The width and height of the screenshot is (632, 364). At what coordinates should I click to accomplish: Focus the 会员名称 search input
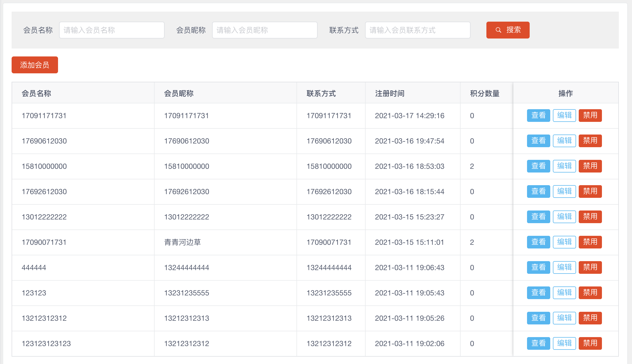[112, 30]
